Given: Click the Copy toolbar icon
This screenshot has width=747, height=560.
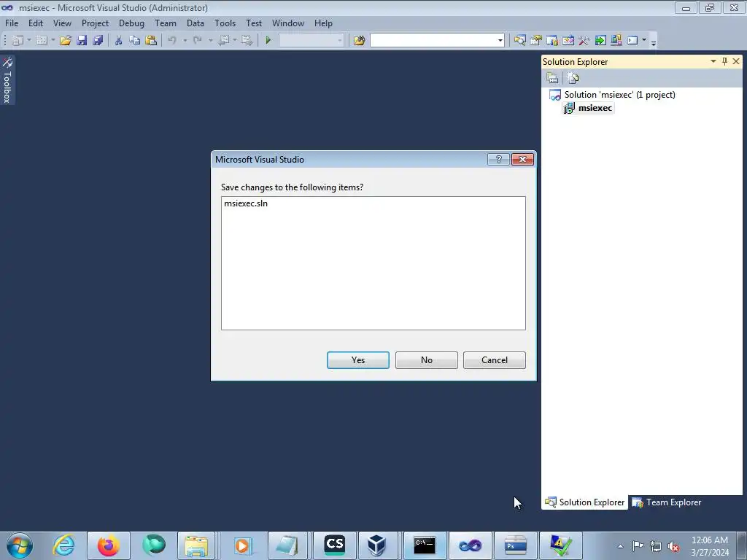Looking at the screenshot, I should 135,41.
